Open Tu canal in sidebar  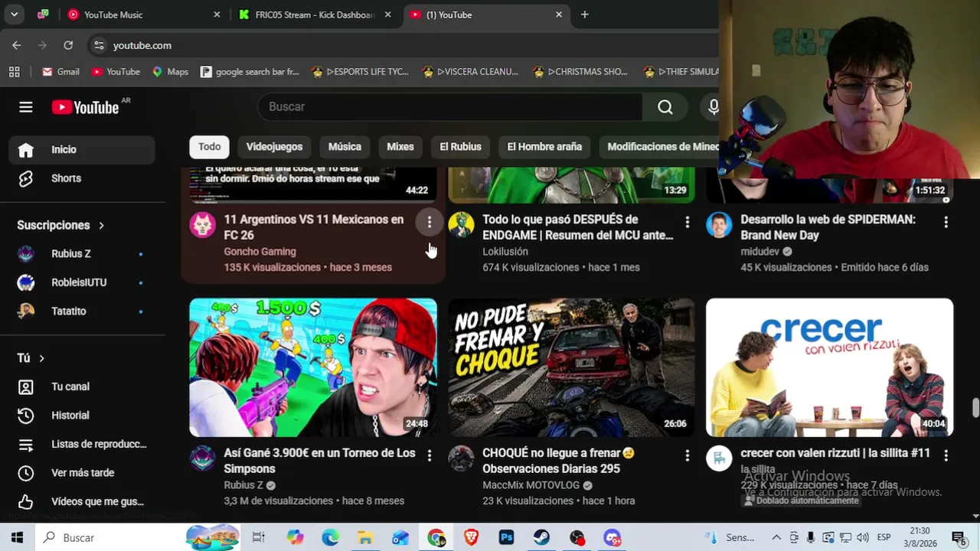click(x=82, y=386)
